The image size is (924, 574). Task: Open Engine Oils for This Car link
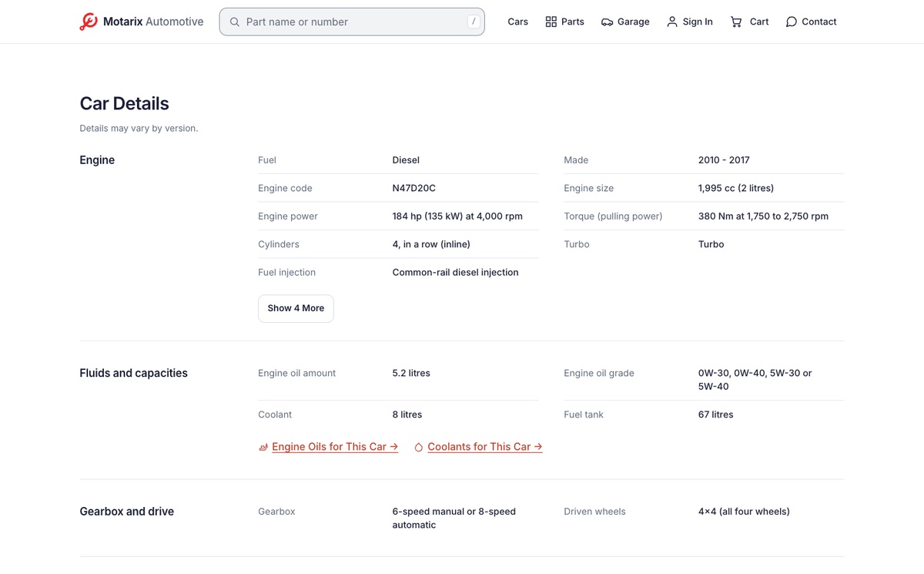(335, 447)
